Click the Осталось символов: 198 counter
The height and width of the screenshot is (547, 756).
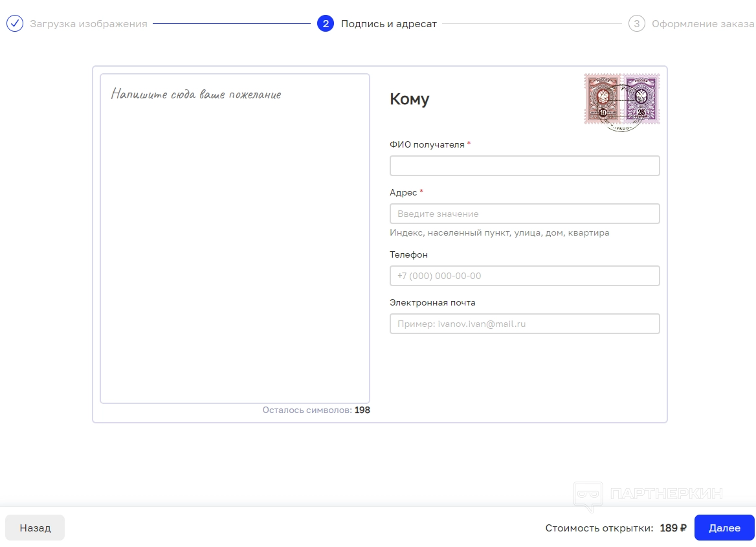(317, 410)
